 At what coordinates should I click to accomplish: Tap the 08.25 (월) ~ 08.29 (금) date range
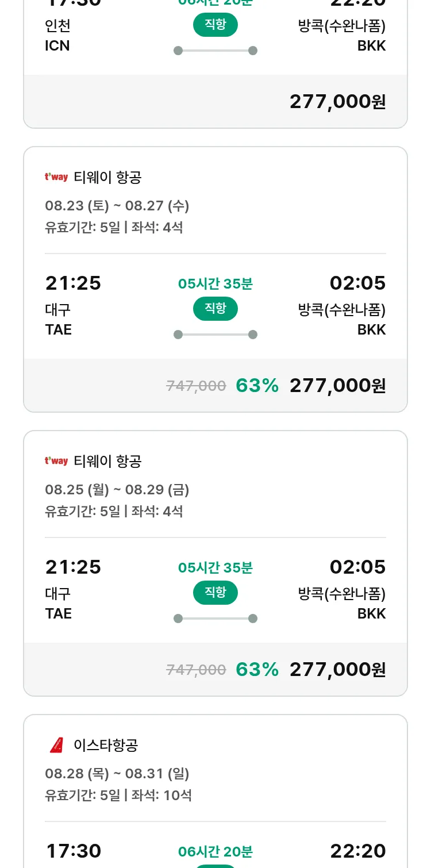pos(117,489)
